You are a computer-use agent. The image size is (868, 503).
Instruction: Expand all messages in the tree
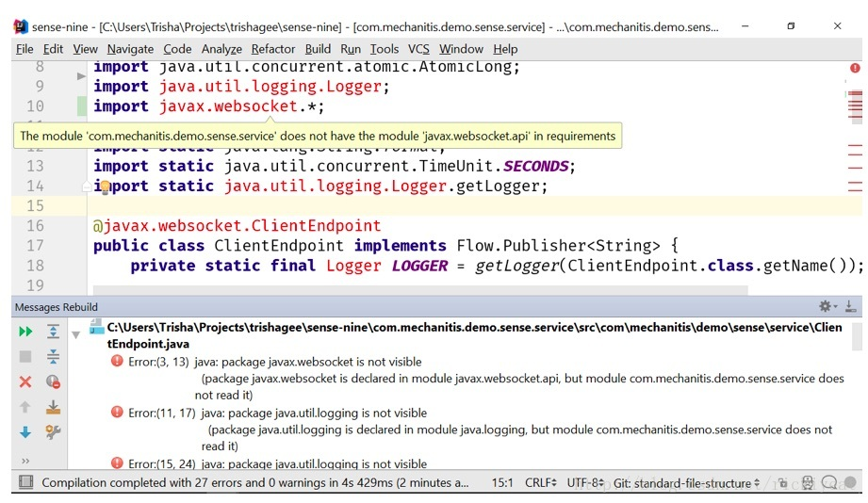pyautogui.click(x=53, y=332)
